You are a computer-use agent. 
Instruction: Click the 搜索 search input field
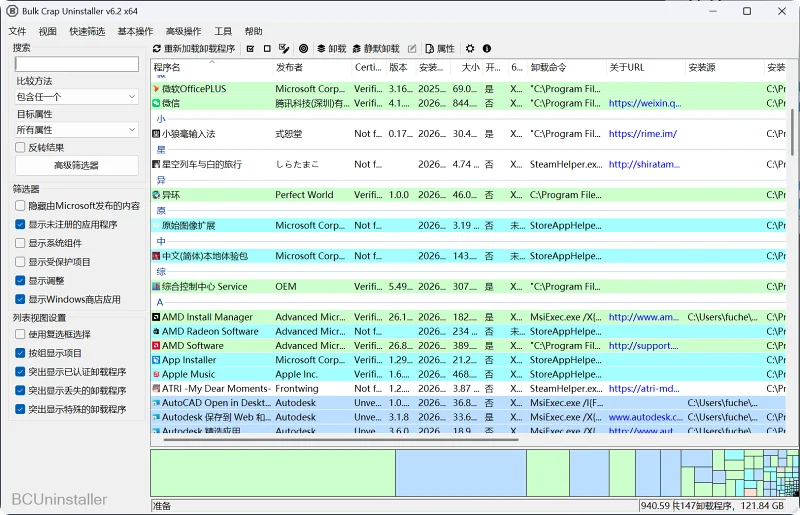(x=77, y=64)
